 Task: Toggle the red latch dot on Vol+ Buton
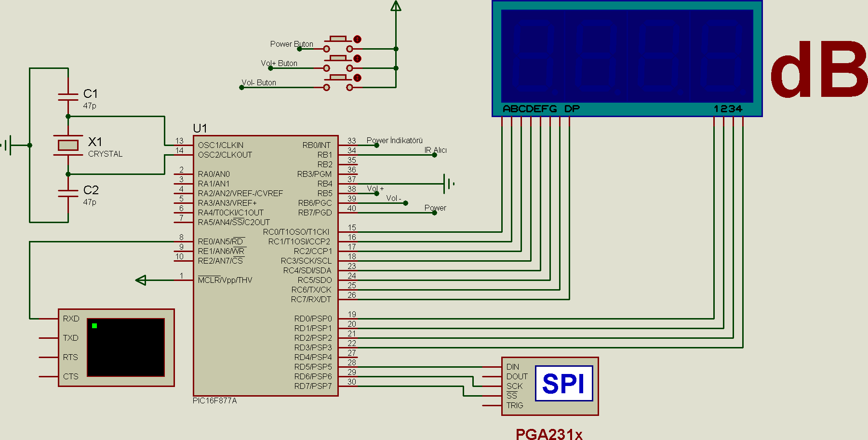click(357, 58)
